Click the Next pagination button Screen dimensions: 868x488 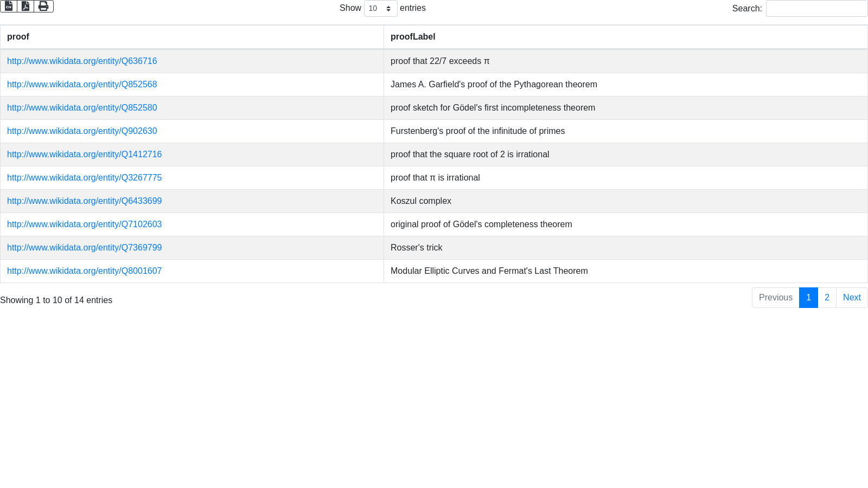point(852,298)
